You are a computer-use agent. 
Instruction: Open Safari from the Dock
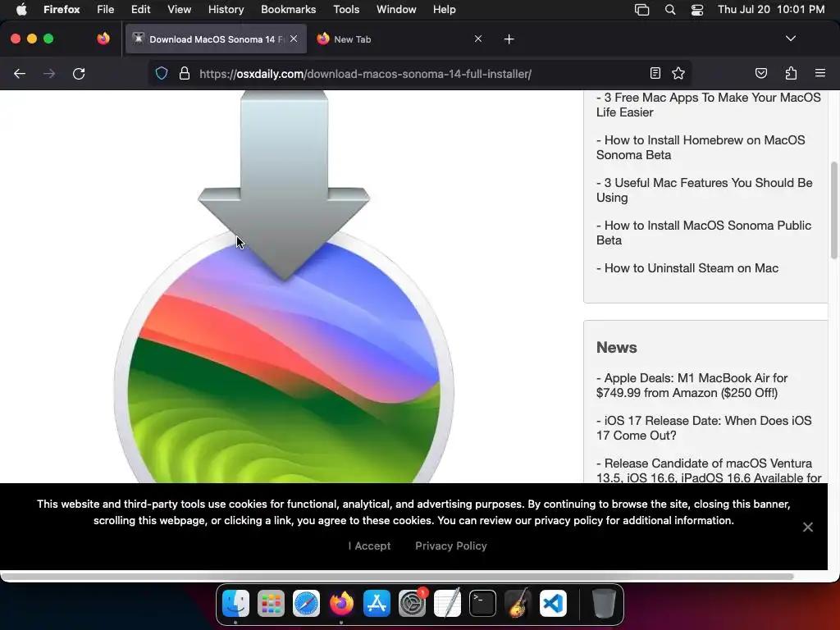point(307,603)
